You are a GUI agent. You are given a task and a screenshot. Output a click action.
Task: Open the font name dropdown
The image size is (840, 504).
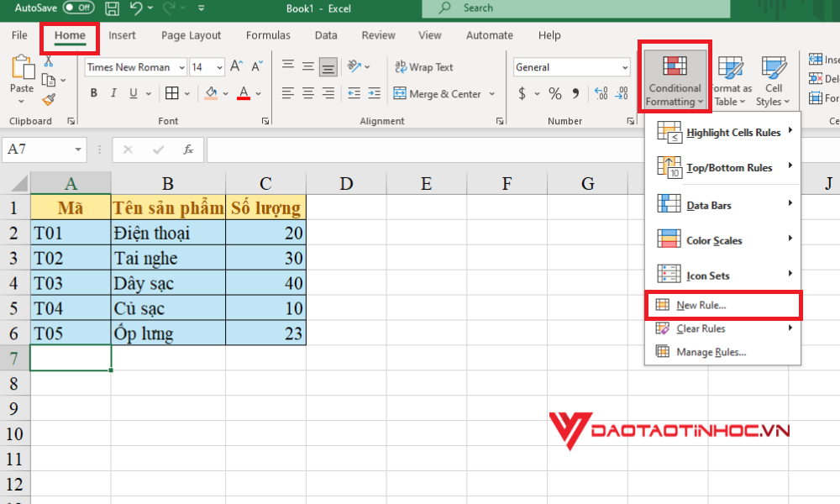[182, 67]
